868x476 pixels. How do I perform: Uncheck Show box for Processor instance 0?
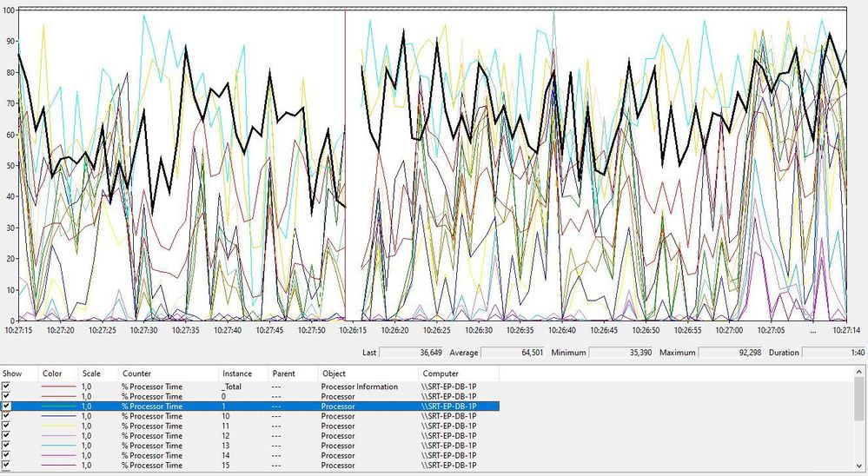click(6, 396)
